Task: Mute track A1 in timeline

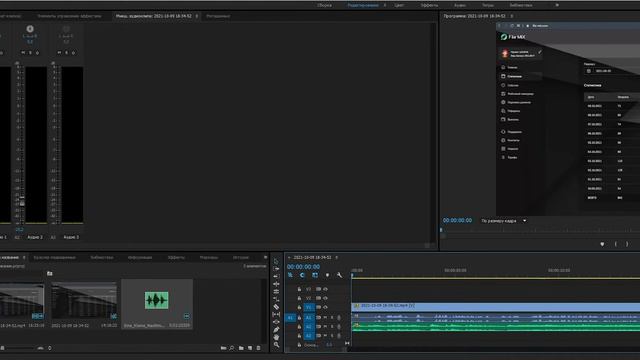Action: (325, 317)
